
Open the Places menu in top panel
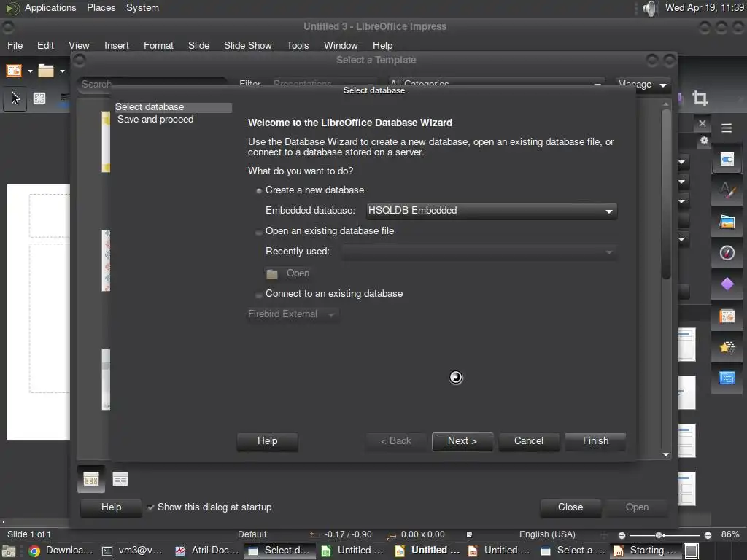point(101,7)
